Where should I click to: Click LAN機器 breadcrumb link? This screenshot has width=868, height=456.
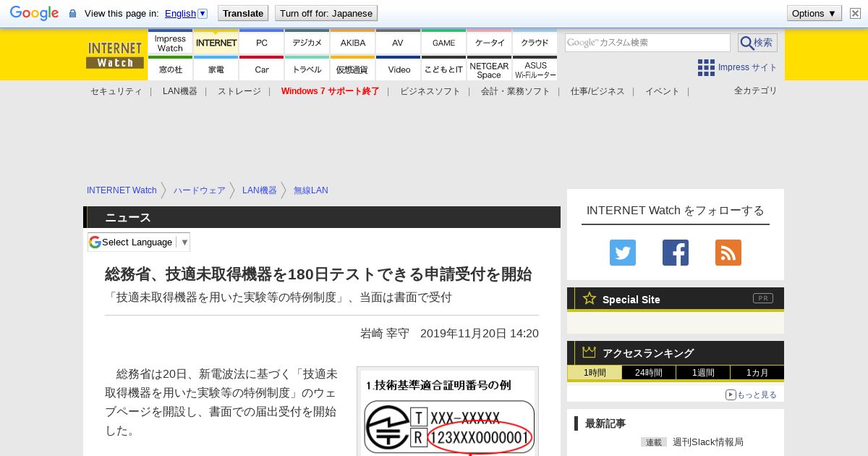pyautogui.click(x=260, y=190)
